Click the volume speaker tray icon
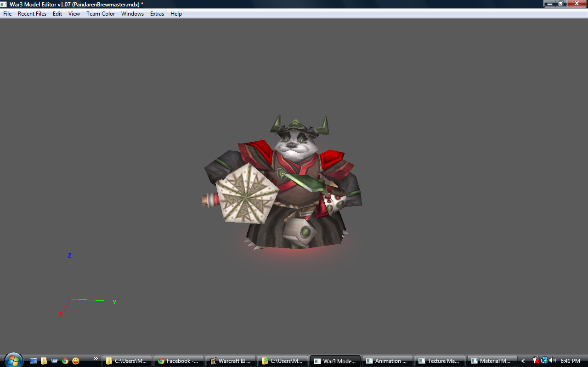588x367 pixels. tap(552, 361)
